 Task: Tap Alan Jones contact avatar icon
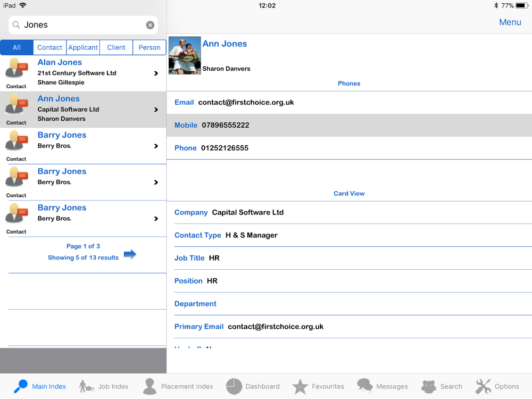click(x=16, y=68)
